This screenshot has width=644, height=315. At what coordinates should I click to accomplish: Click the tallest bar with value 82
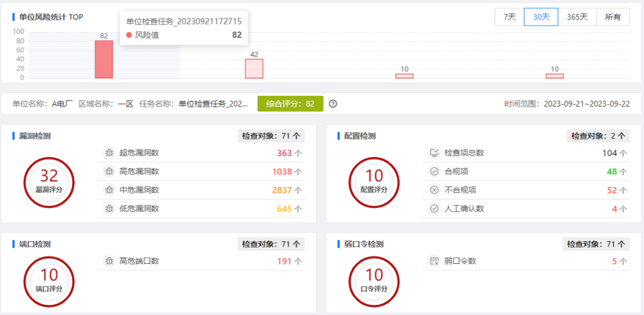click(x=104, y=60)
